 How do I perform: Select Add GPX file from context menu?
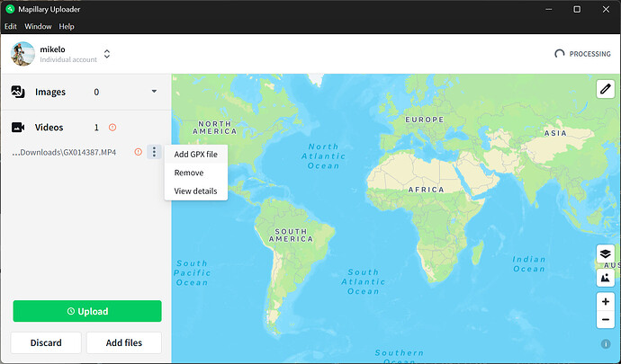[x=196, y=155]
